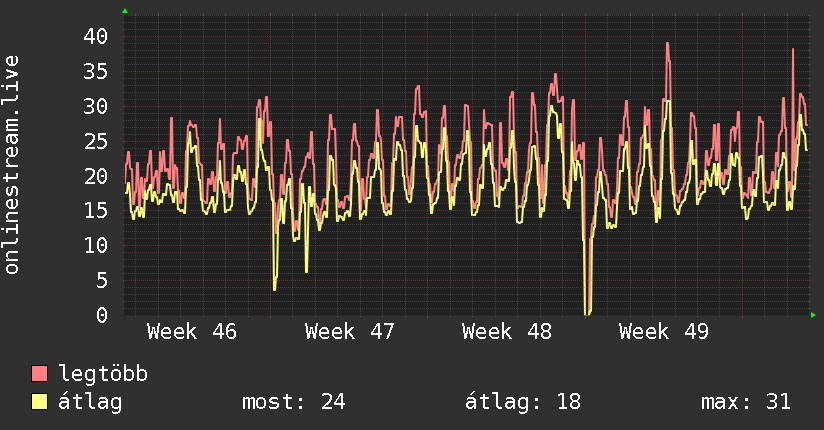
Task: Click the y-axis value 30
Action: (96, 107)
